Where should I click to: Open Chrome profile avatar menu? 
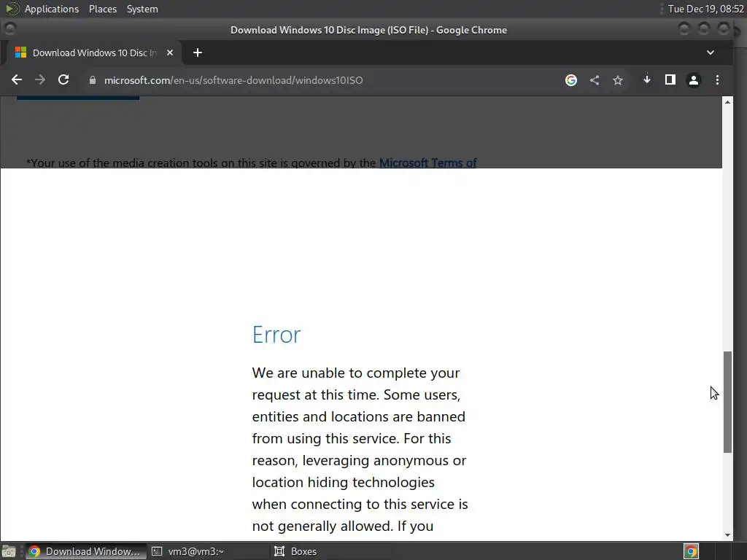(694, 80)
